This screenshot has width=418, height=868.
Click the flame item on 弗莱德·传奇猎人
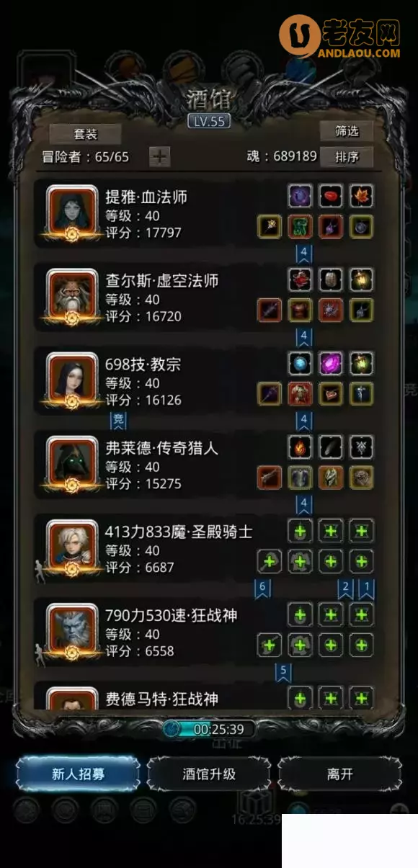pos(300,447)
